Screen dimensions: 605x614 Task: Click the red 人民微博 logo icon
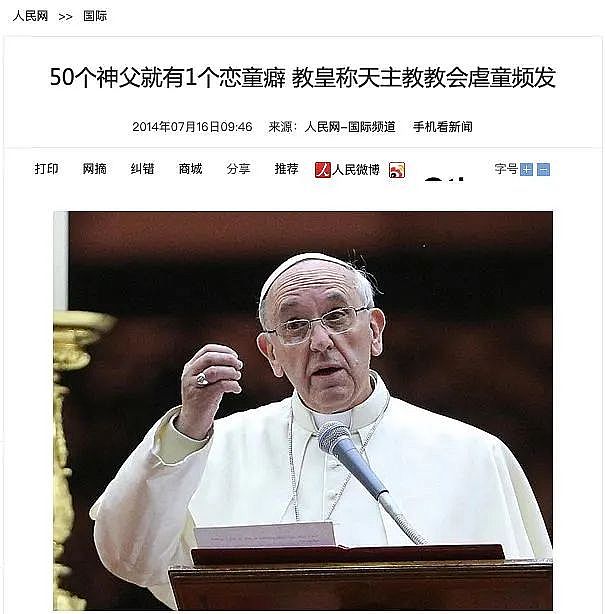pyautogui.click(x=323, y=170)
